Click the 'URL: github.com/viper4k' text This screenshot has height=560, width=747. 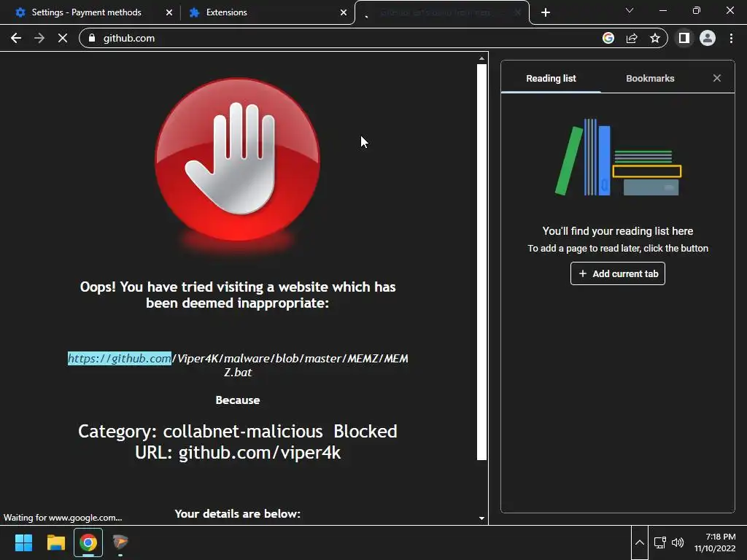[x=237, y=452]
